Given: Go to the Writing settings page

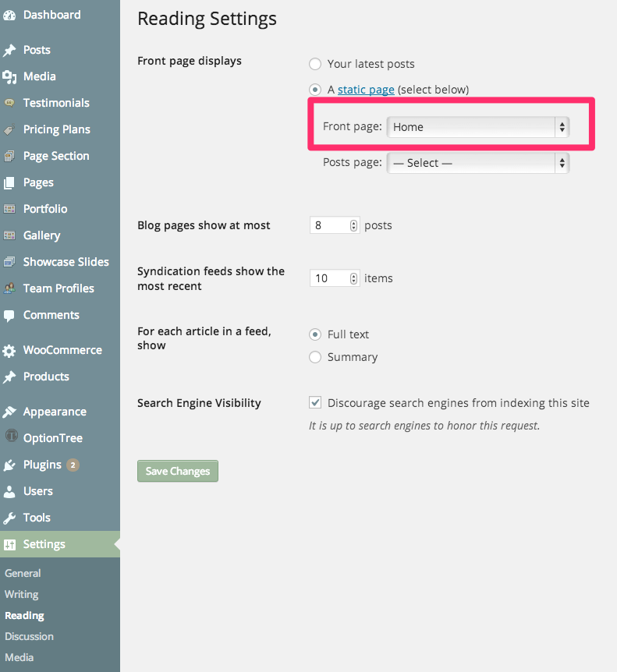Looking at the screenshot, I should [21, 594].
